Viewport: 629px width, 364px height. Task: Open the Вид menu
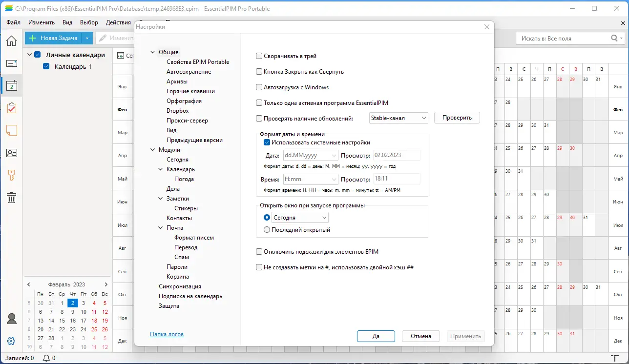(67, 22)
